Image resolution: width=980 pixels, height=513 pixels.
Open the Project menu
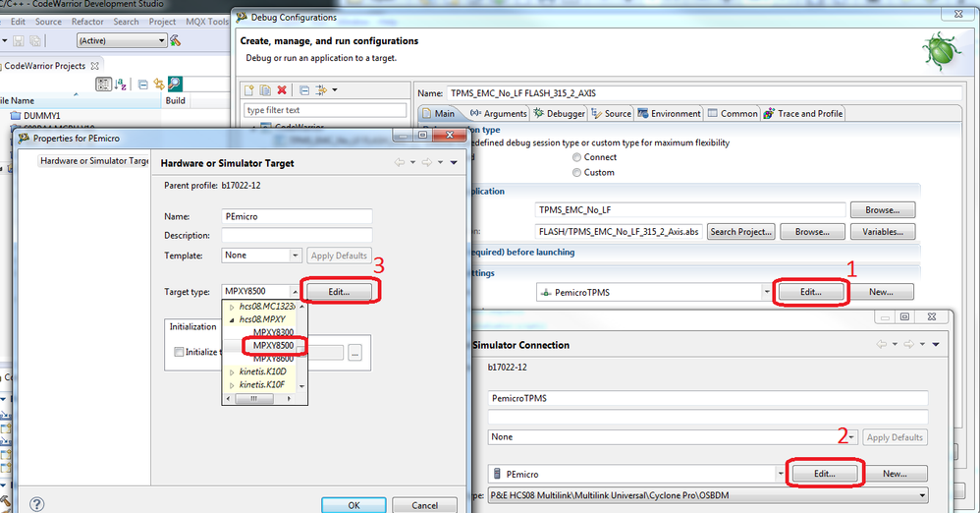point(162,22)
